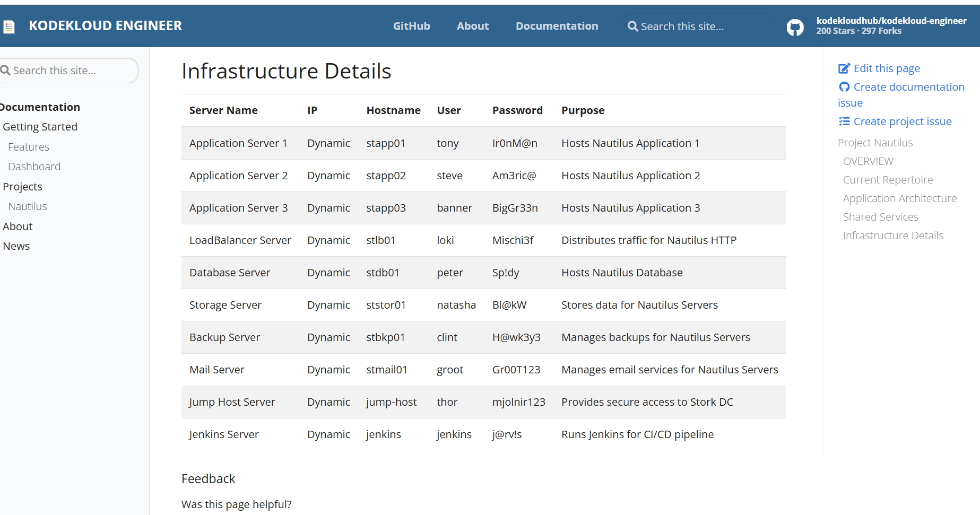
Task: Click the LoadBalancer Server cell
Action: (240, 240)
